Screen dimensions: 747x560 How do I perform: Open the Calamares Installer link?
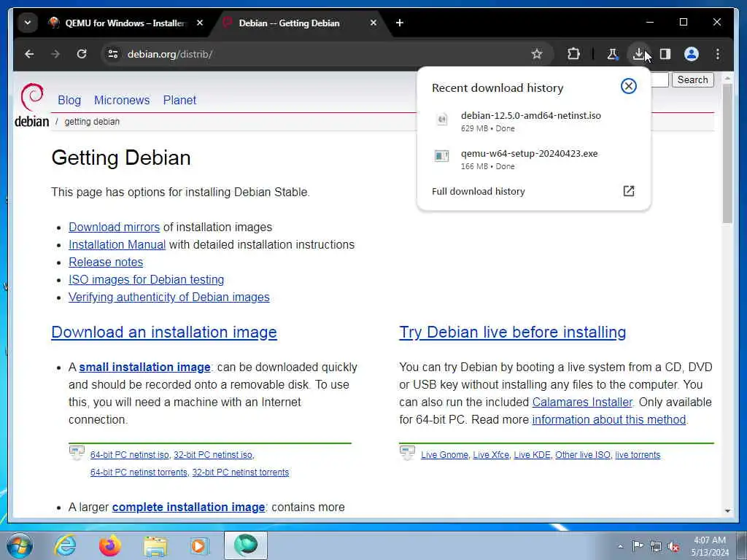click(582, 402)
